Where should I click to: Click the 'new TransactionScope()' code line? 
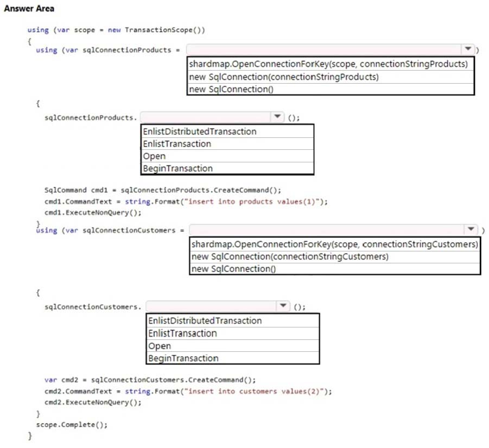(116, 30)
